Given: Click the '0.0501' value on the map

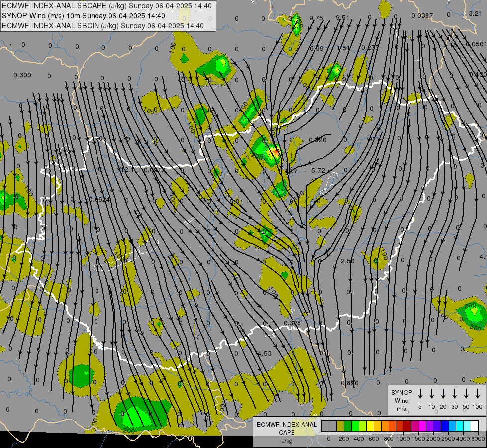Looking at the screenshot, I should tap(476, 44).
